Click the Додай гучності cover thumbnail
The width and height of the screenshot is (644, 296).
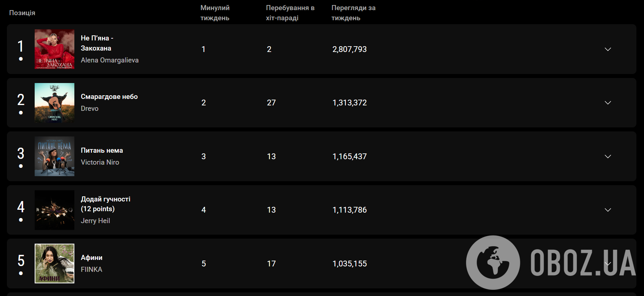pyautogui.click(x=55, y=210)
